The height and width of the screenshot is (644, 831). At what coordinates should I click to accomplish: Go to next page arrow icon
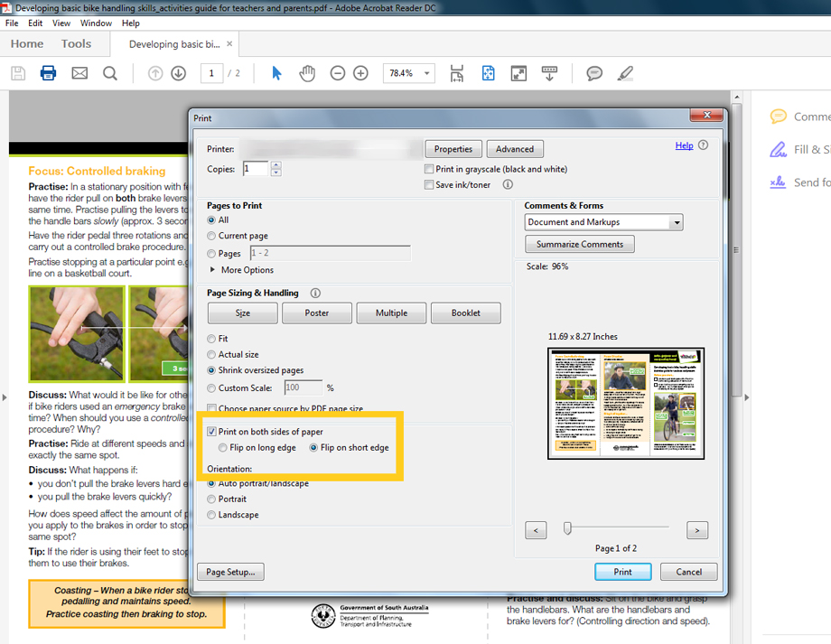pos(179,73)
